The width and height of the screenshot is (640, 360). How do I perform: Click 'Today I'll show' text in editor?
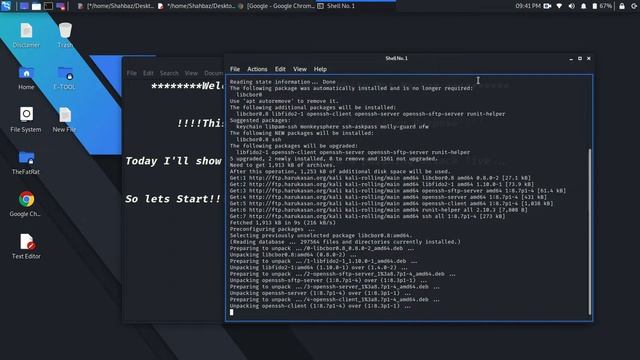coord(173,161)
